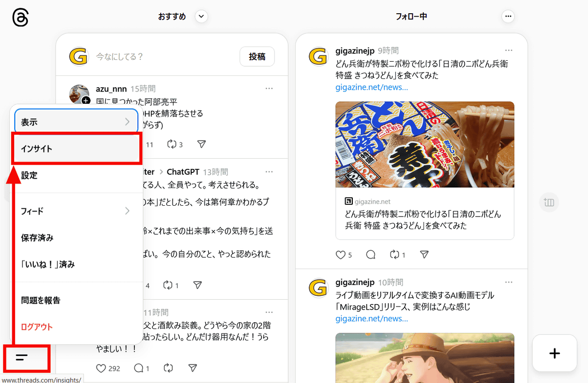The height and width of the screenshot is (383, 588).
Task: Open more options on azu_nnn's post
Action: click(269, 89)
